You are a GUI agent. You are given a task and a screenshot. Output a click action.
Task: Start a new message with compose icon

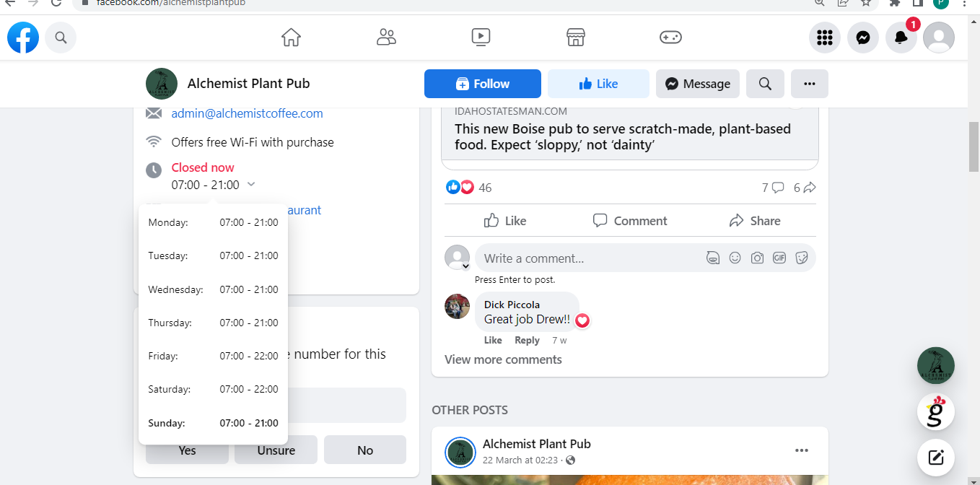936,457
